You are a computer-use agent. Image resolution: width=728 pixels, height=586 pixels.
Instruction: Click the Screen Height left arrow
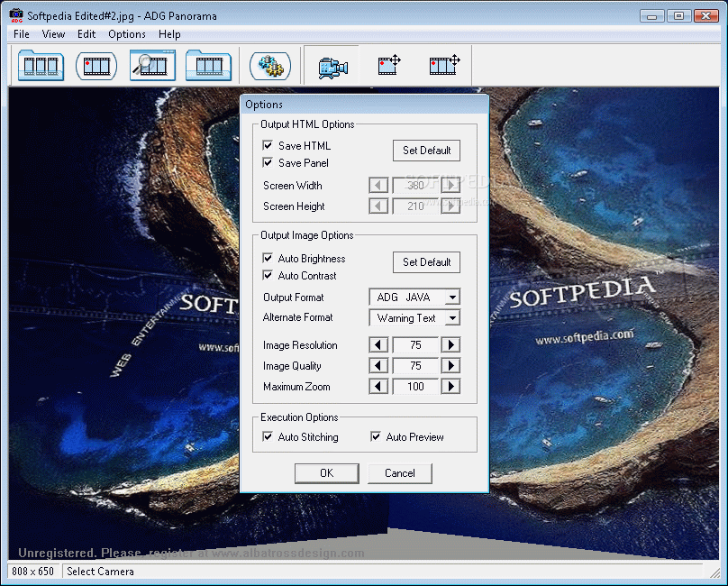point(378,206)
